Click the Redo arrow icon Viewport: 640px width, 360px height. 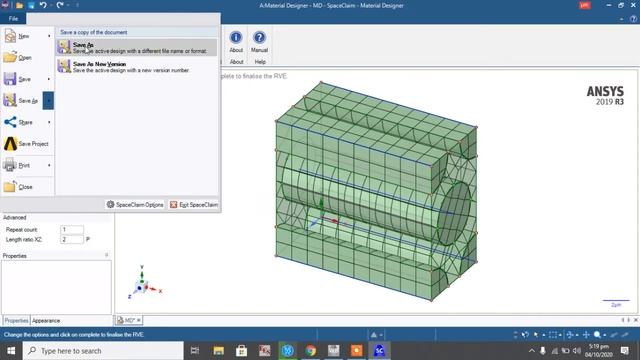(x=60, y=5)
